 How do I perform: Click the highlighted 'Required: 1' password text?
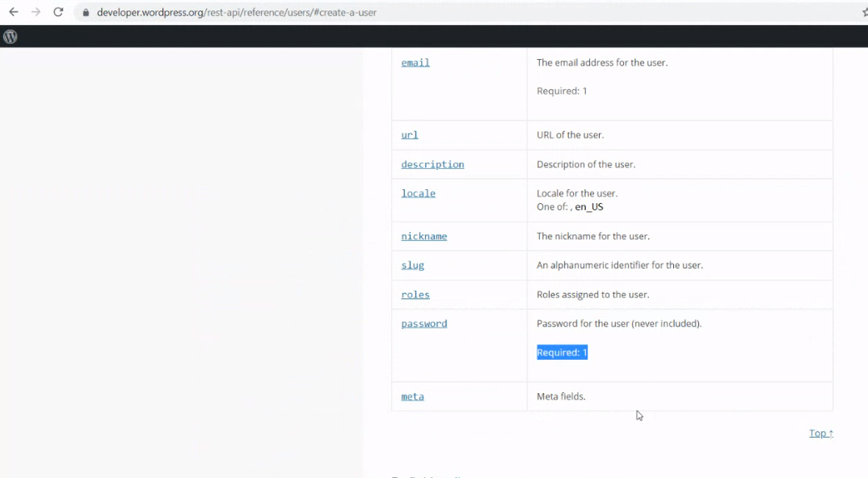(562, 353)
